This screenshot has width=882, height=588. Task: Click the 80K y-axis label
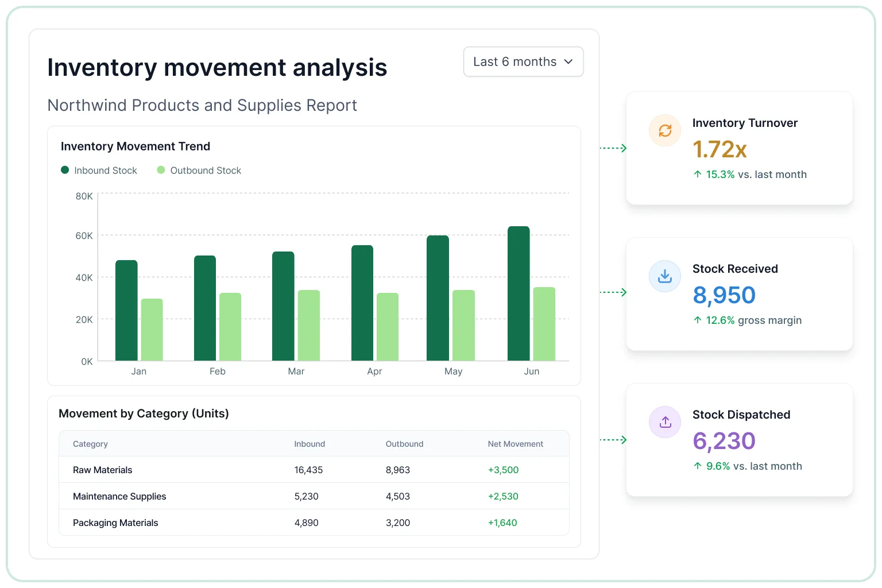tap(84, 196)
